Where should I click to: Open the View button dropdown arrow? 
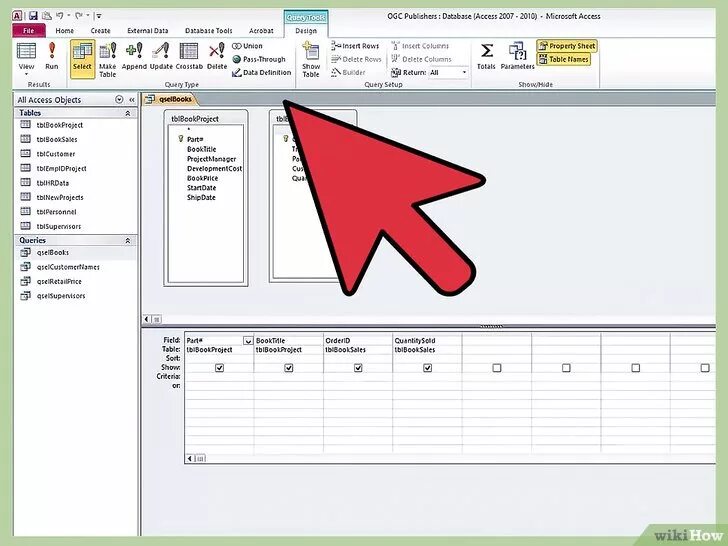(26, 74)
